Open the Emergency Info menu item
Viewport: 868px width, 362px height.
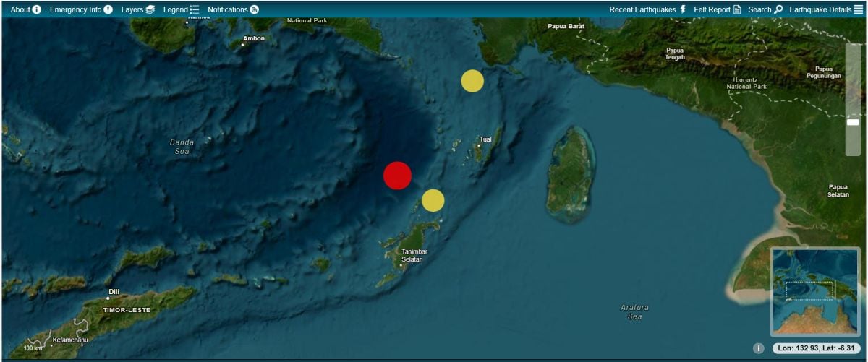click(81, 9)
